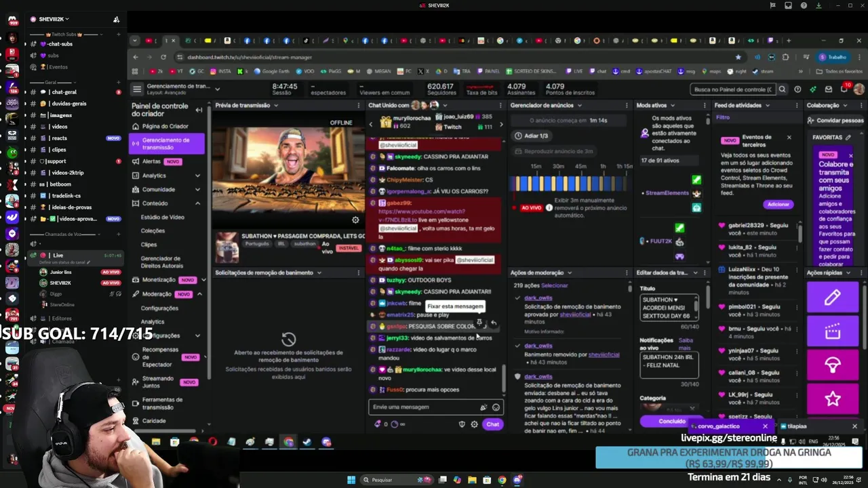
Task: Click the shield moderation icon below chat
Action: coord(462,424)
